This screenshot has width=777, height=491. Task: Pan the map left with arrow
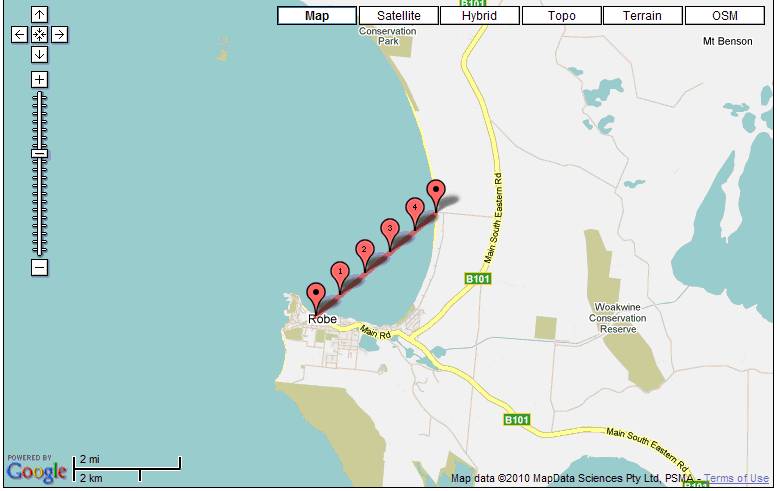tap(19, 35)
